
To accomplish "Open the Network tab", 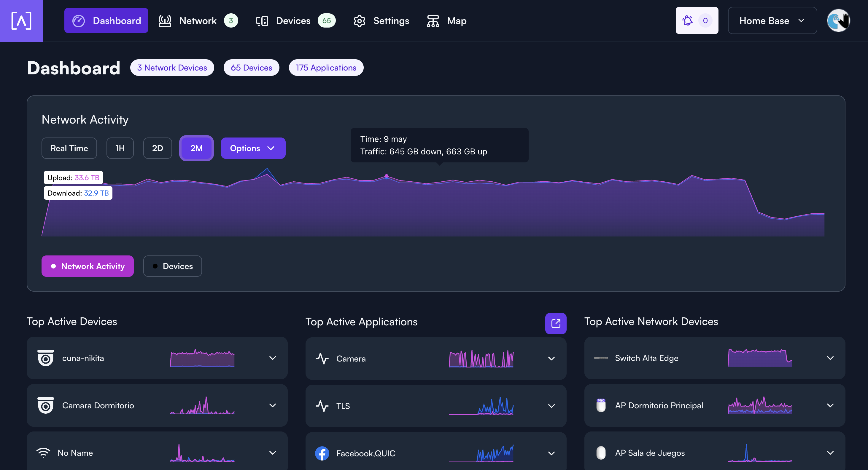I will tap(198, 20).
